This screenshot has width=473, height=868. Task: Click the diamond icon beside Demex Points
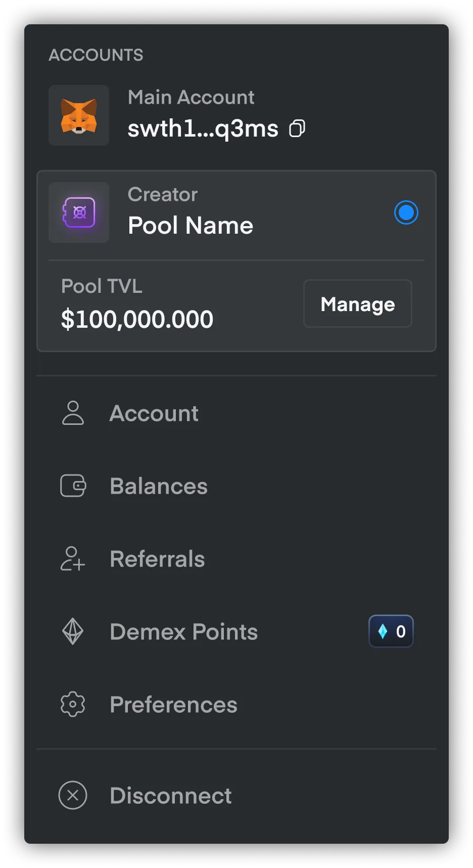coord(73,631)
